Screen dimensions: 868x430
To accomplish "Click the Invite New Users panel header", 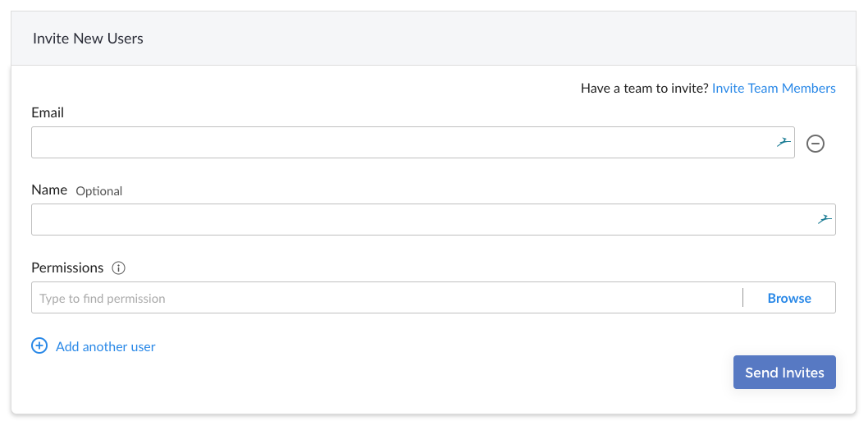I will (x=433, y=39).
